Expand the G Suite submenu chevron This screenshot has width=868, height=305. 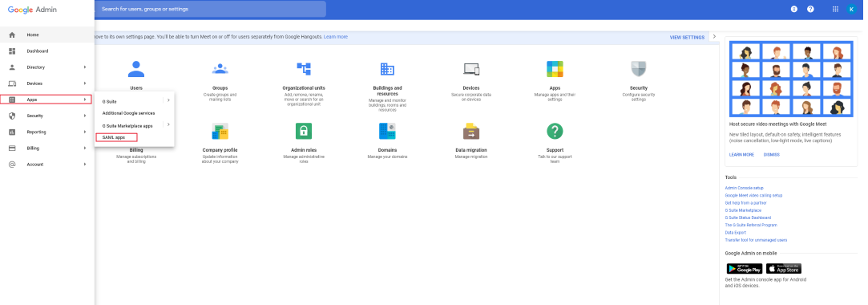point(168,100)
